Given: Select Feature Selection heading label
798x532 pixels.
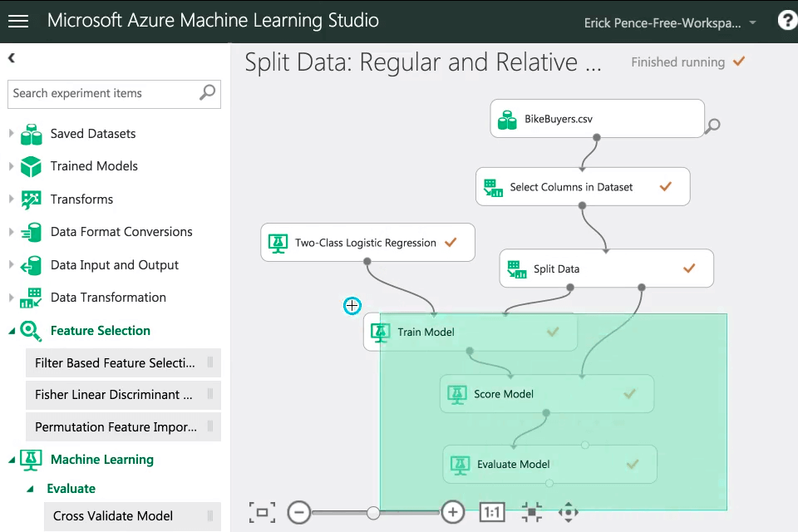Looking at the screenshot, I should (x=101, y=331).
